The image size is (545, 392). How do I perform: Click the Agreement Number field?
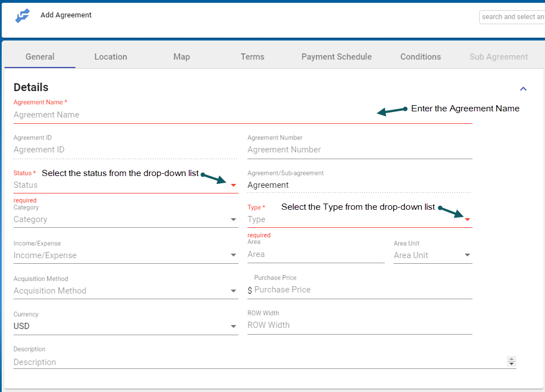point(359,150)
